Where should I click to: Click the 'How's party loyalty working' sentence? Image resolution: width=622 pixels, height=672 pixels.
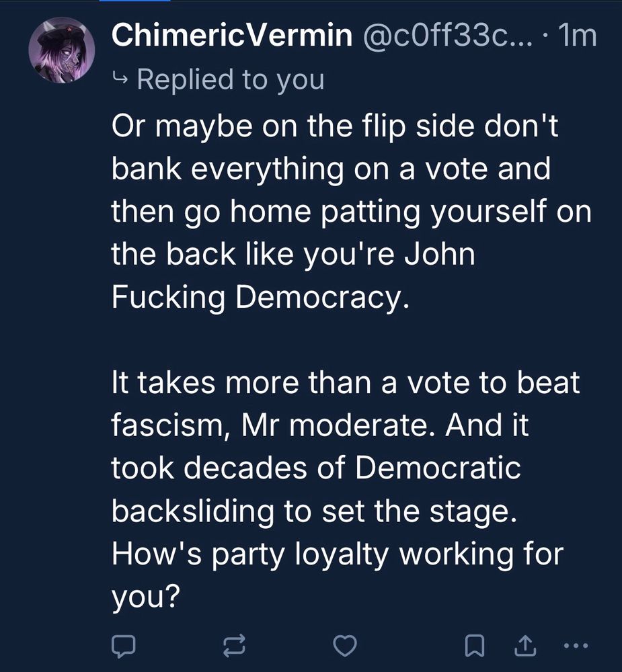[x=337, y=554]
